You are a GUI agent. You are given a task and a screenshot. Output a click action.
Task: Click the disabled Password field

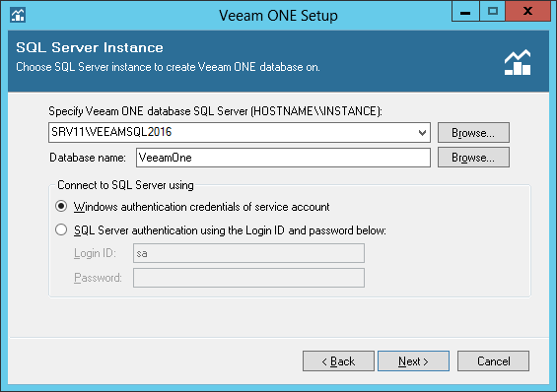pos(248,278)
